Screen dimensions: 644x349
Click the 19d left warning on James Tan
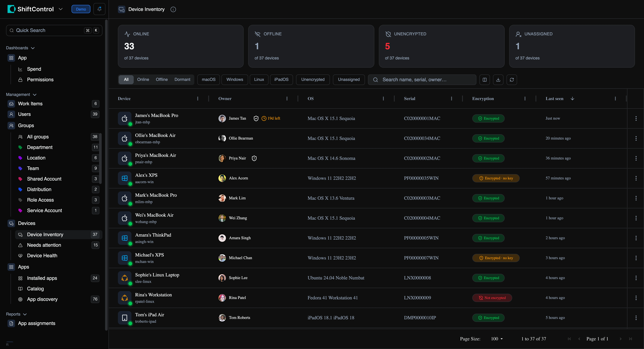[x=271, y=118]
